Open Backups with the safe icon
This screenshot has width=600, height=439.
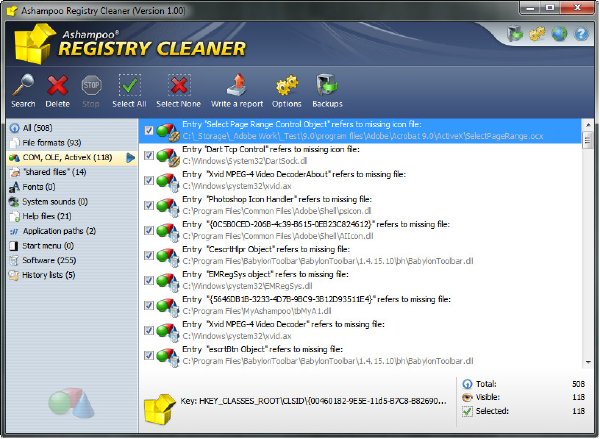pyautogui.click(x=327, y=85)
